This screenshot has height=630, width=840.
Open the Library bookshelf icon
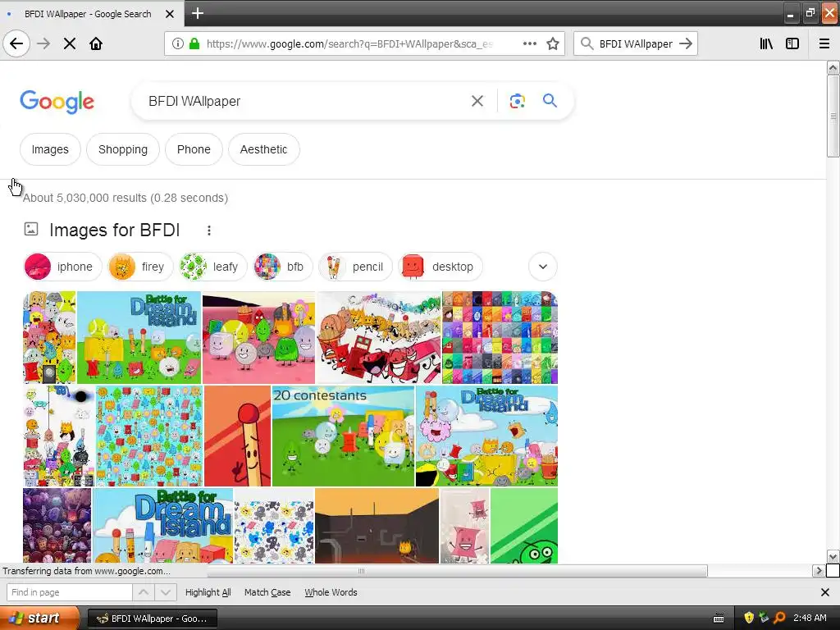[x=766, y=43]
